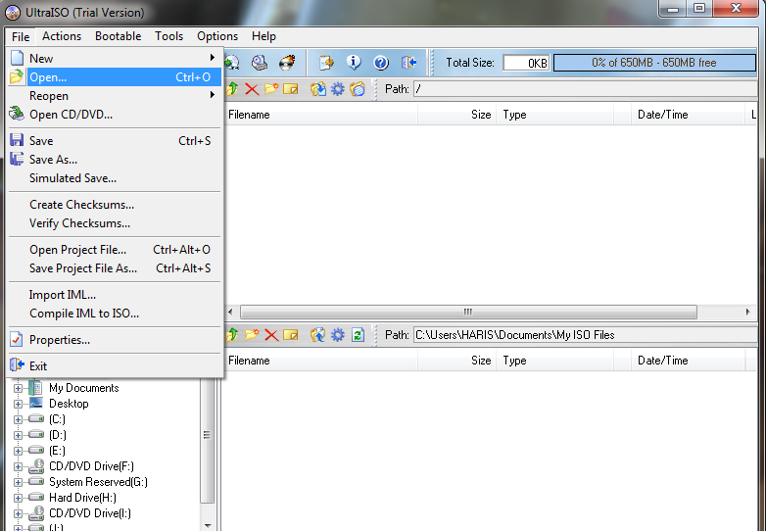Click the blue question mark Help icon

point(381,63)
